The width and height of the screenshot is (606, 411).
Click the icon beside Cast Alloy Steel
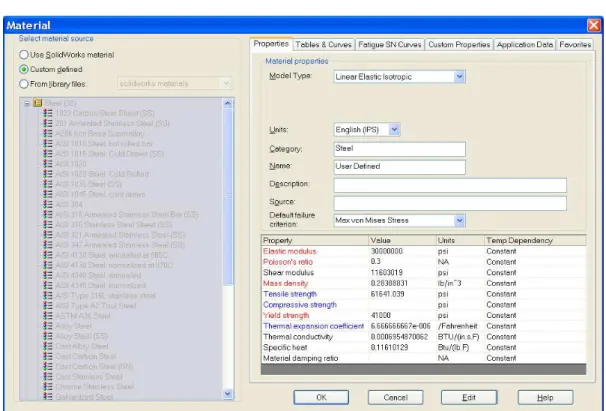[x=48, y=346]
